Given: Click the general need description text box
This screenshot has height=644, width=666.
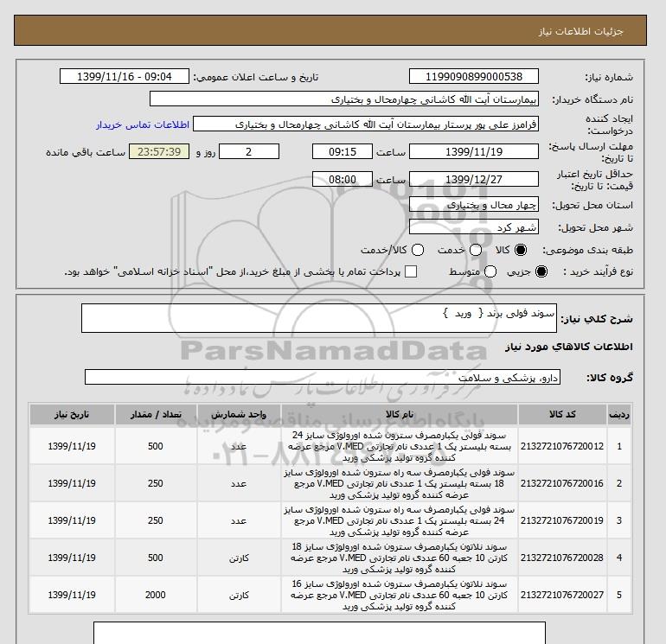Looking at the screenshot, I should point(319,318).
